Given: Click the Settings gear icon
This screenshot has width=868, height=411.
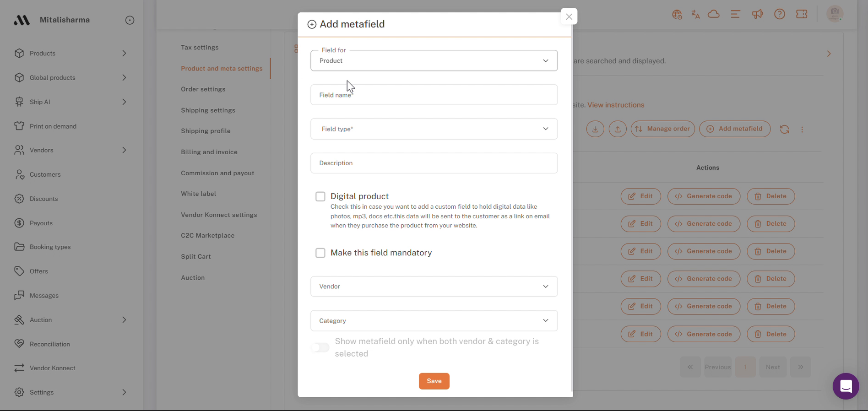Looking at the screenshot, I should [x=19, y=392].
